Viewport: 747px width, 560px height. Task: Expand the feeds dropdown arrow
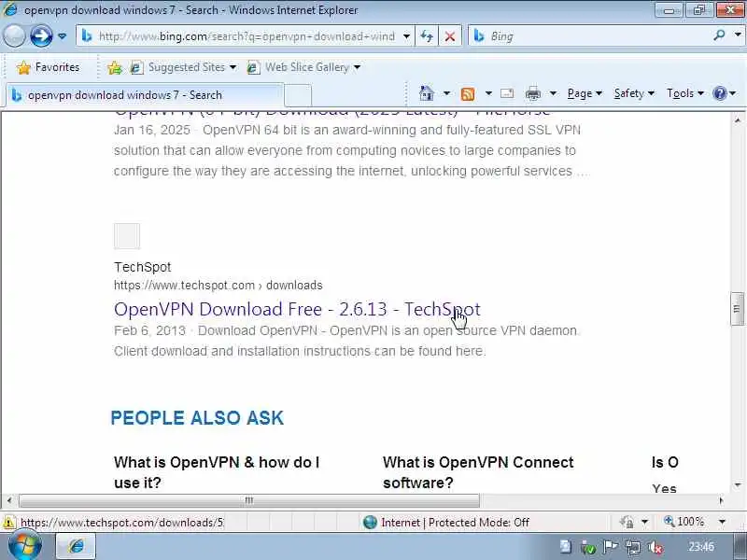[488, 93]
